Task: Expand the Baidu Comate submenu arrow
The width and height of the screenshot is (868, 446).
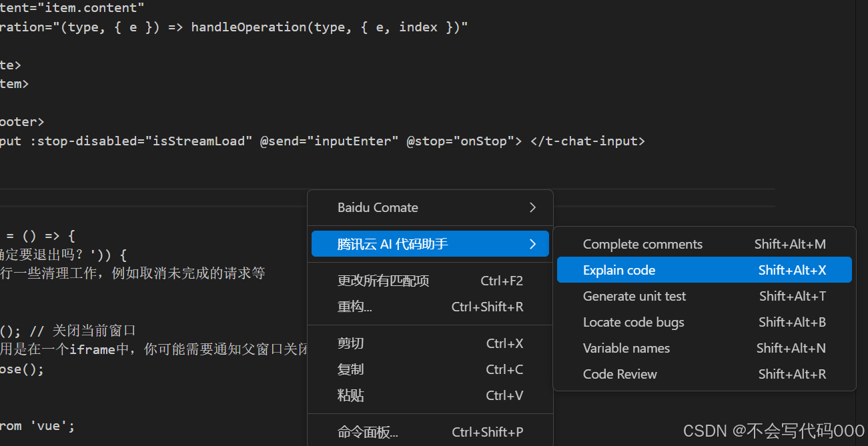Action: coord(532,207)
